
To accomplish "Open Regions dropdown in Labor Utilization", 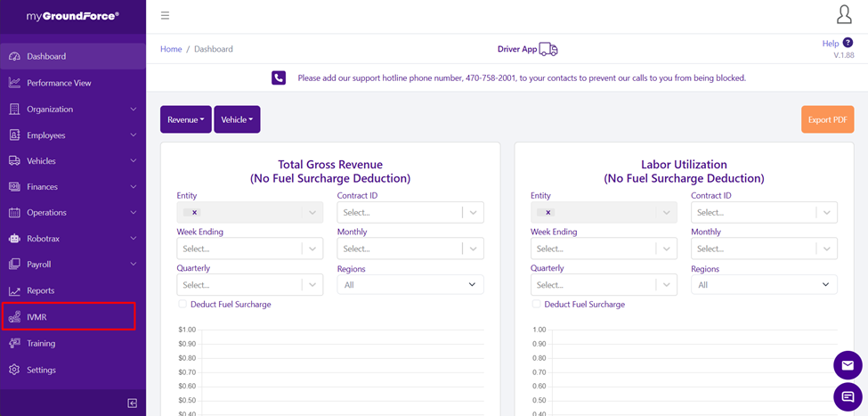I will pos(764,285).
